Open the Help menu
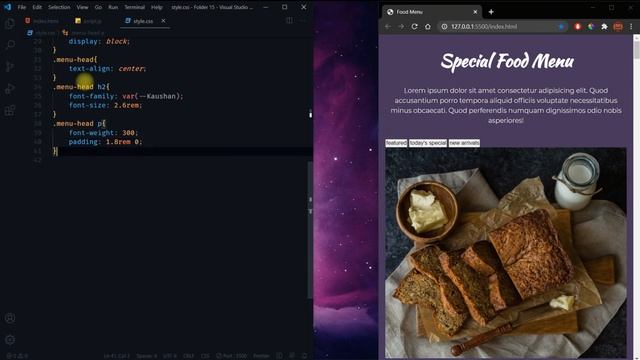 point(156,7)
